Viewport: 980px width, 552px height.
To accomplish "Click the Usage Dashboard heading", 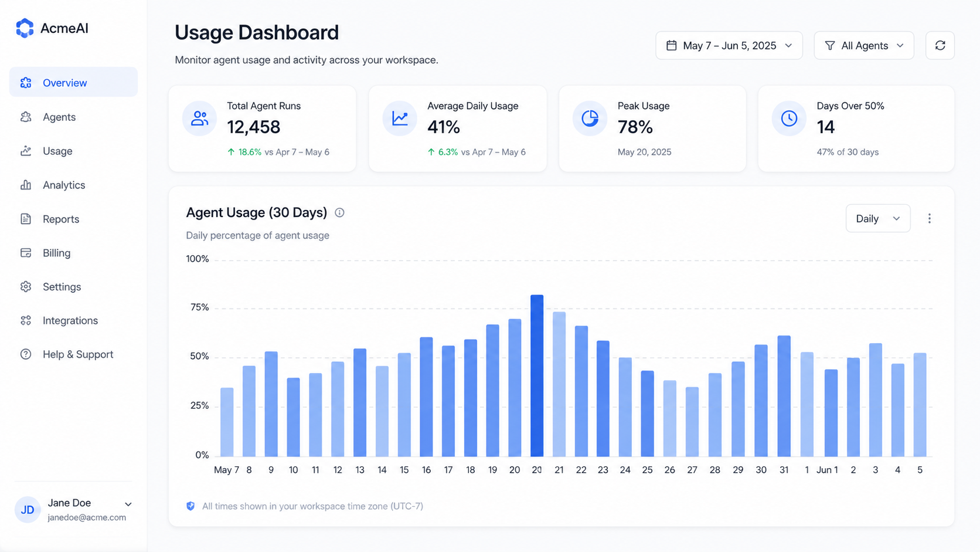I will [257, 32].
